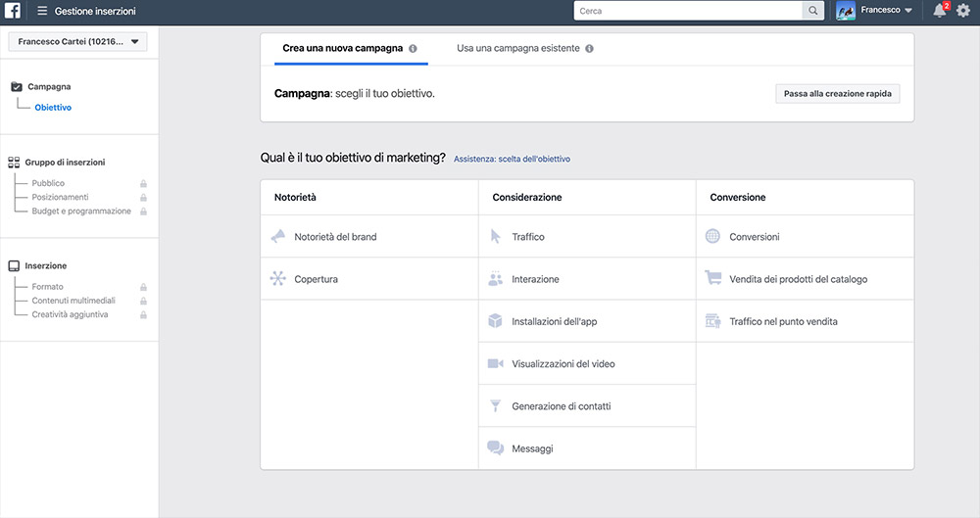This screenshot has height=518, width=980.
Task: Pick the Visualizzazioni del video objective
Action: pyautogui.click(x=587, y=363)
